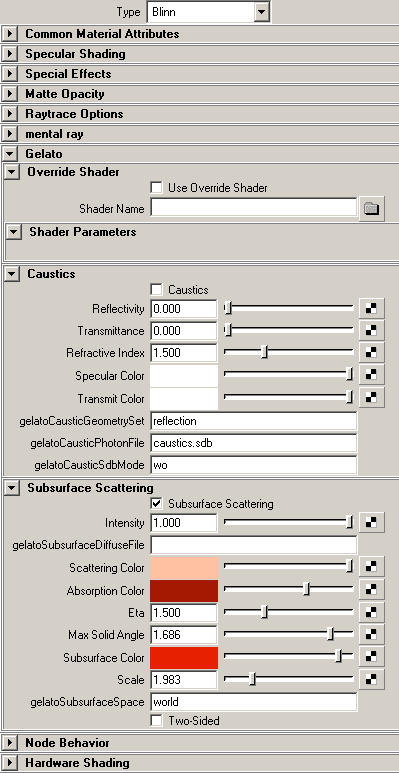Click the Transmittance slider track
This screenshot has width=399, height=773.
point(289,330)
